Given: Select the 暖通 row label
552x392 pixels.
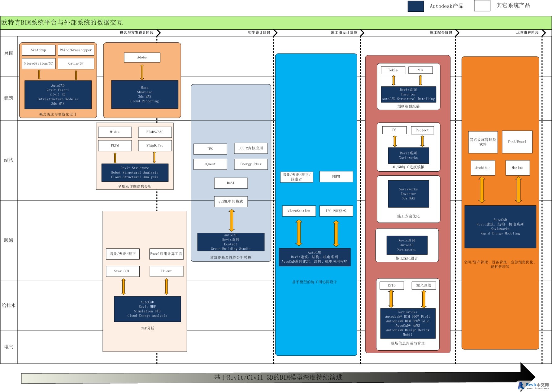Looking at the screenshot, I should pyautogui.click(x=9, y=240).
